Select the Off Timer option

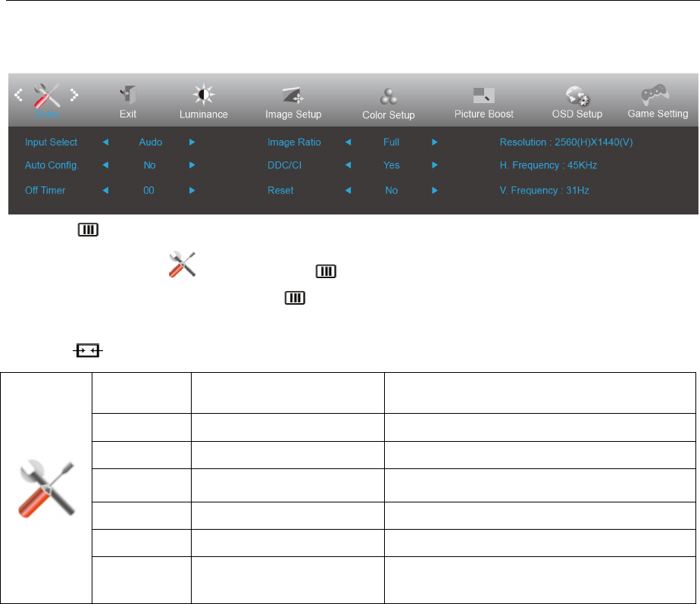(45, 190)
